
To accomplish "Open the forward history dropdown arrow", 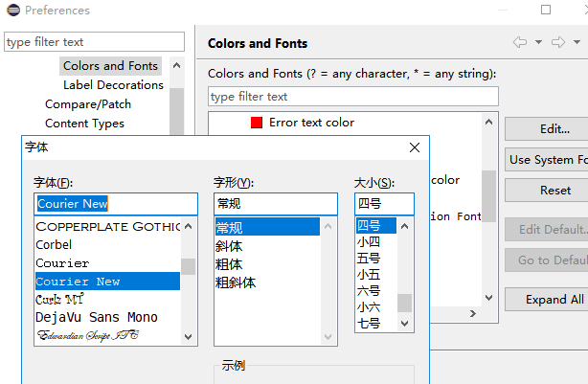I will [577, 42].
